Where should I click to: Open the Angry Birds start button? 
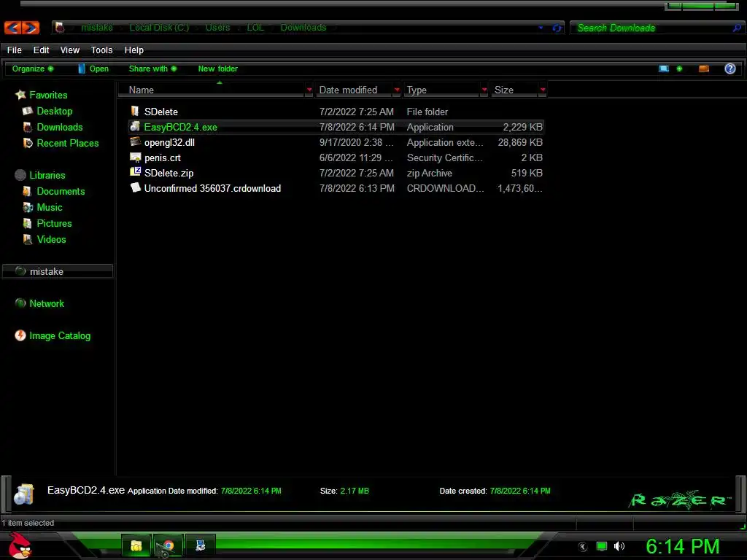coord(20,546)
